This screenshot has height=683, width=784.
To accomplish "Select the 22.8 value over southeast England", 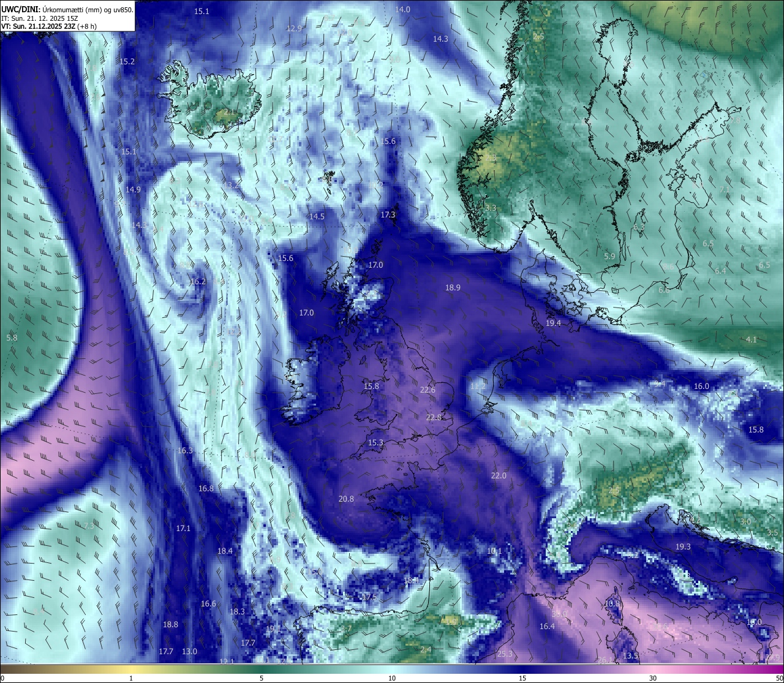I will [x=434, y=417].
